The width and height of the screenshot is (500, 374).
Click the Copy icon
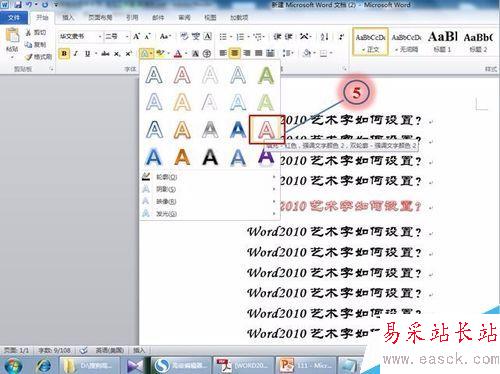(x=29, y=44)
